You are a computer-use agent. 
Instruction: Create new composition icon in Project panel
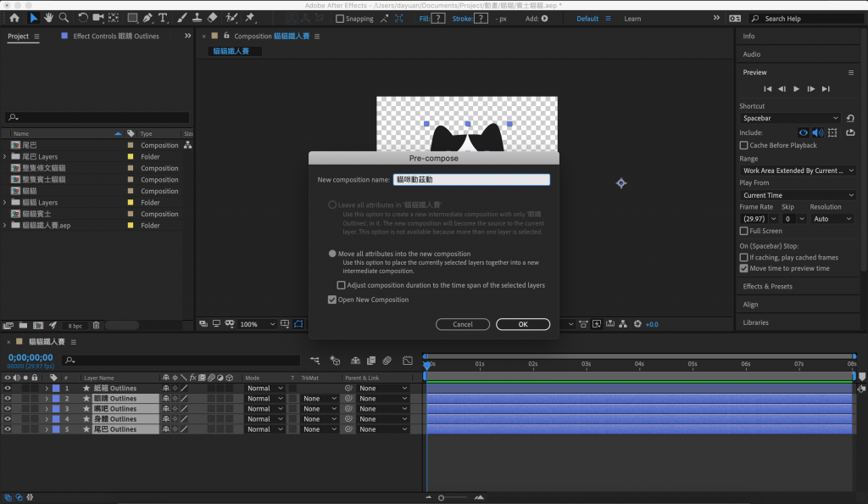click(38, 326)
